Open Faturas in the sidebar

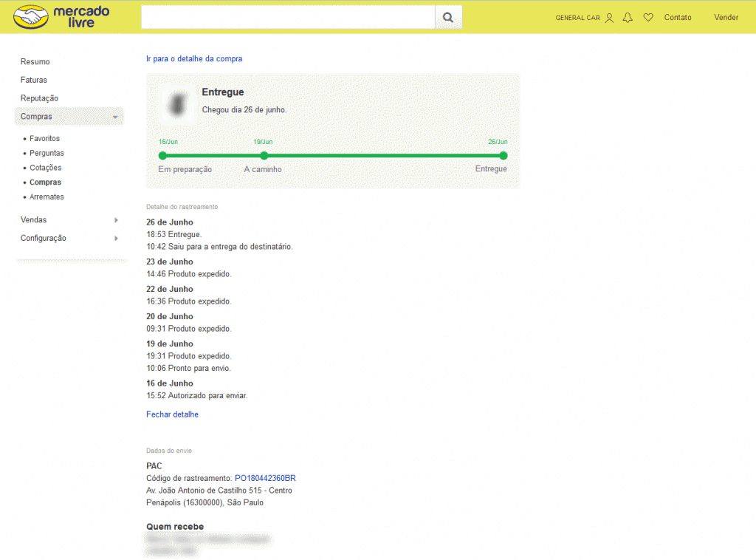tap(34, 80)
